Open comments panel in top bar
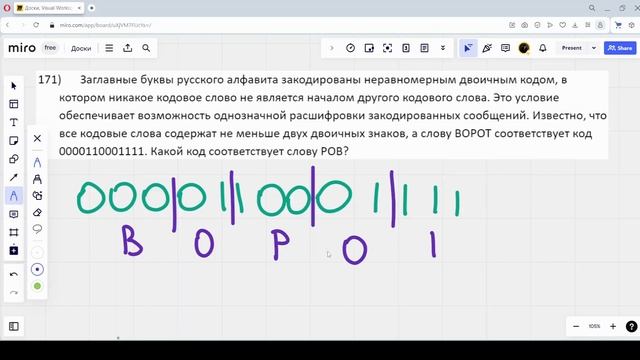Image resolution: width=640 pixels, height=360 pixels. [x=505, y=48]
